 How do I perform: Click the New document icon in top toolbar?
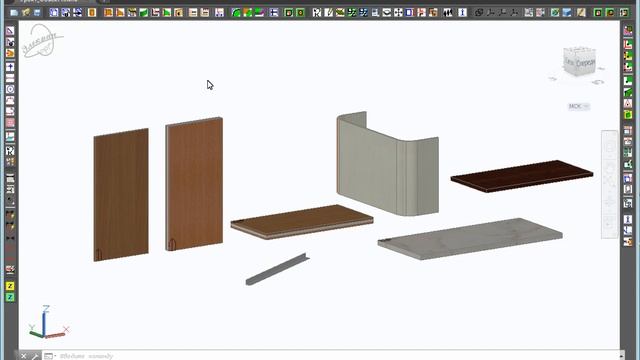14,13
